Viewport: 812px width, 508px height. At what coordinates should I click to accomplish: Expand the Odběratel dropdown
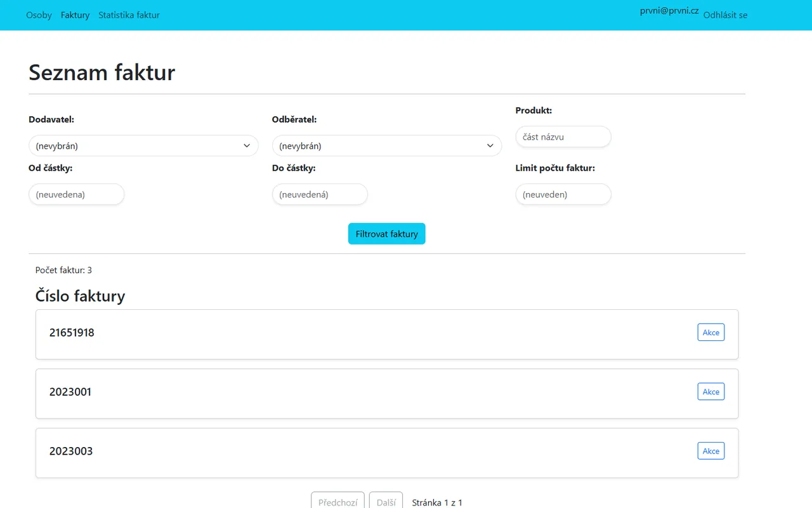386,146
